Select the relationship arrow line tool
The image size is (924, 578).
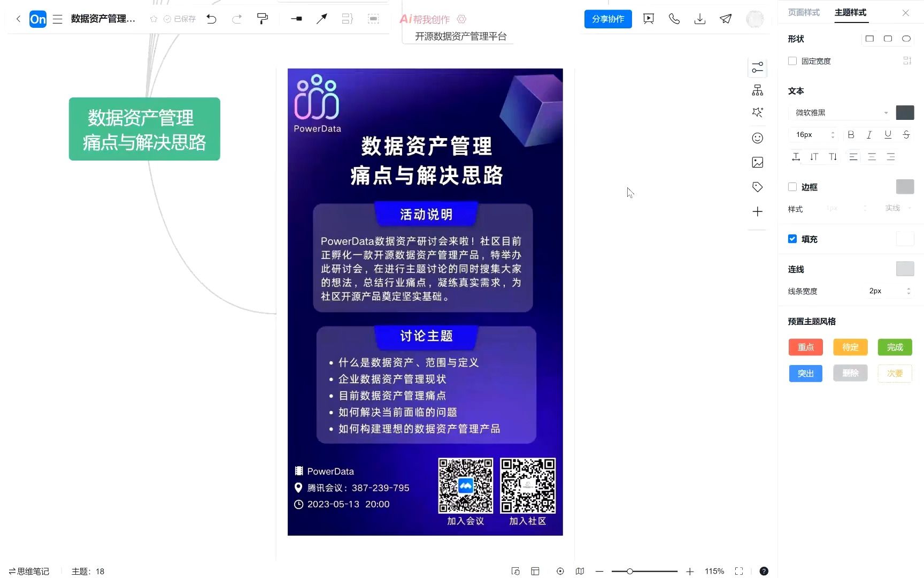pos(321,19)
